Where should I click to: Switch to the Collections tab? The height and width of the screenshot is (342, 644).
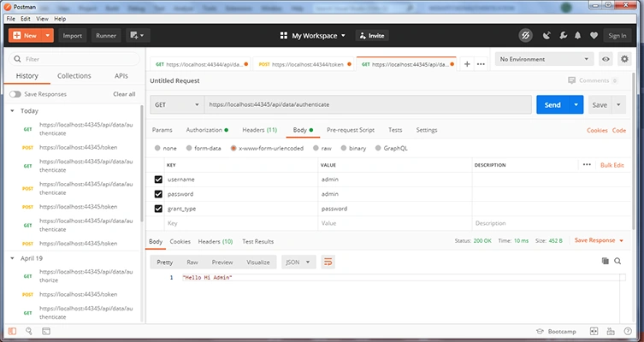click(74, 76)
